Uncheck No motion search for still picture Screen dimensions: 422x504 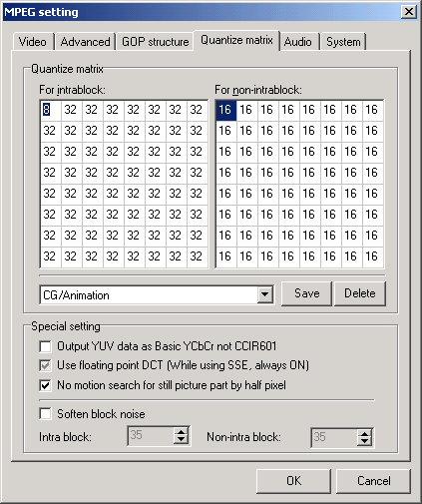pos(45,385)
